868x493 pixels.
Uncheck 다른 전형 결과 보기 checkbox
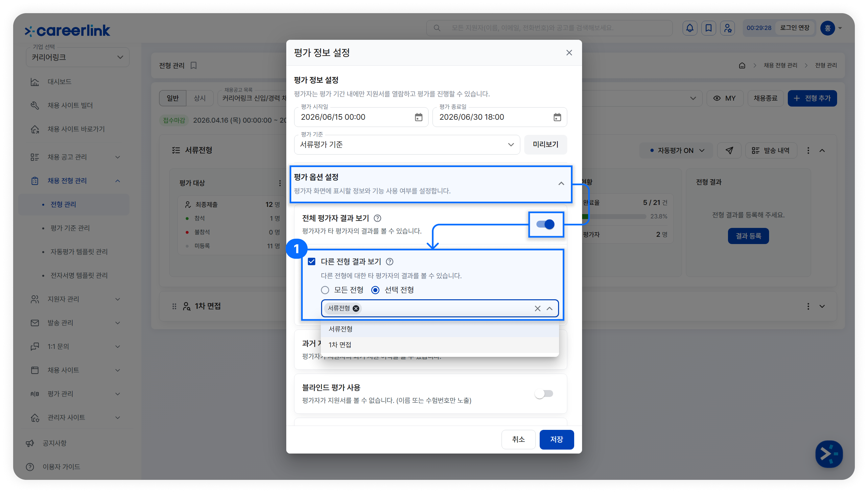pyautogui.click(x=312, y=261)
